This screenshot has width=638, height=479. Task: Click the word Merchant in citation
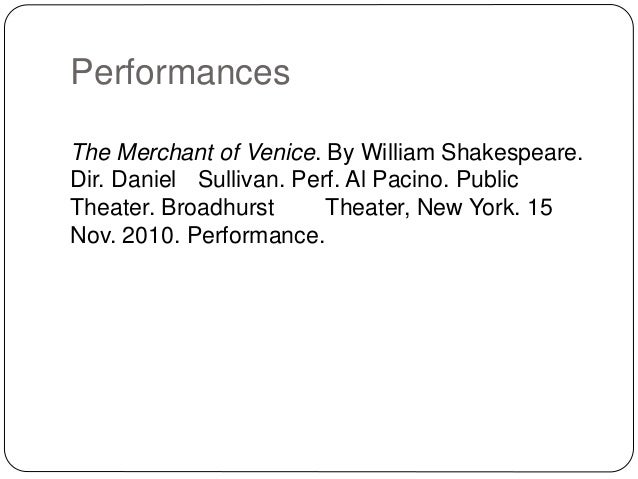[168, 153]
